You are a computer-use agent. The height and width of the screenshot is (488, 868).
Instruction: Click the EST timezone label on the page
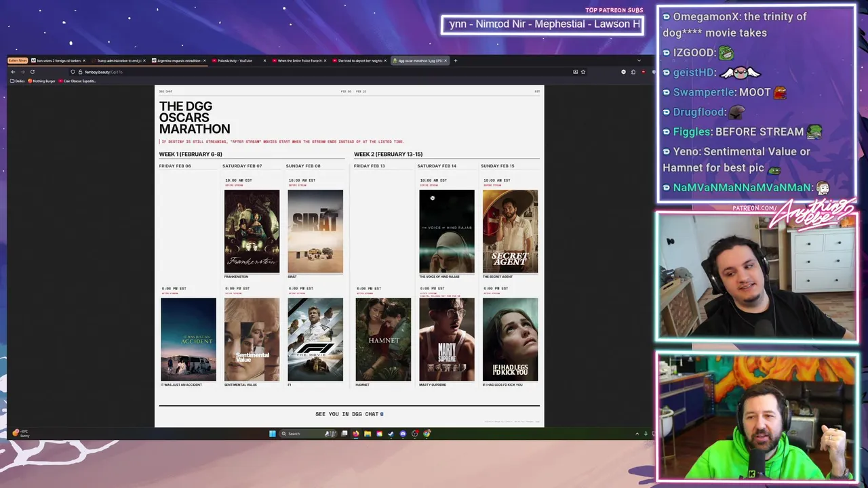[537, 91]
